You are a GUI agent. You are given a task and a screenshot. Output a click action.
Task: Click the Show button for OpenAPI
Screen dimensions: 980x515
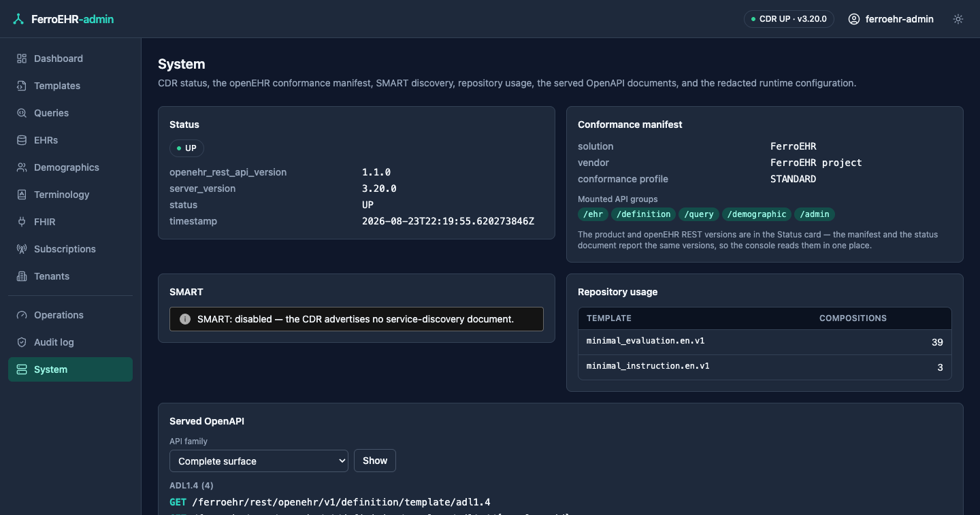pos(375,461)
